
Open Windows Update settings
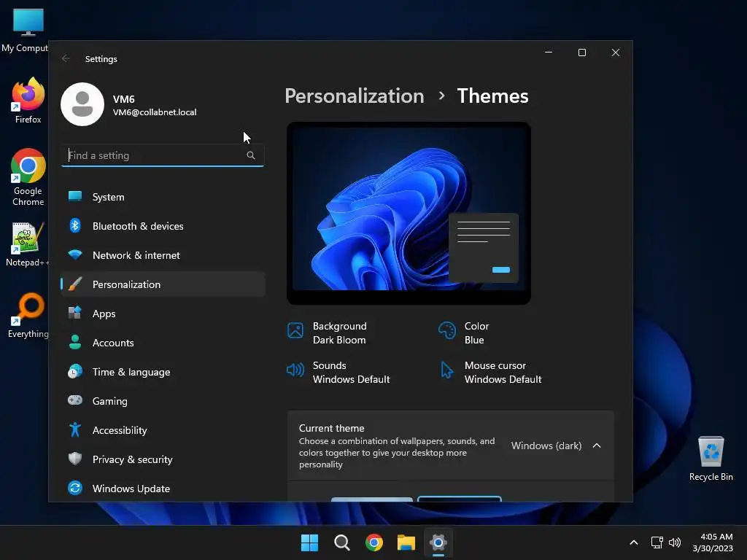163,488
